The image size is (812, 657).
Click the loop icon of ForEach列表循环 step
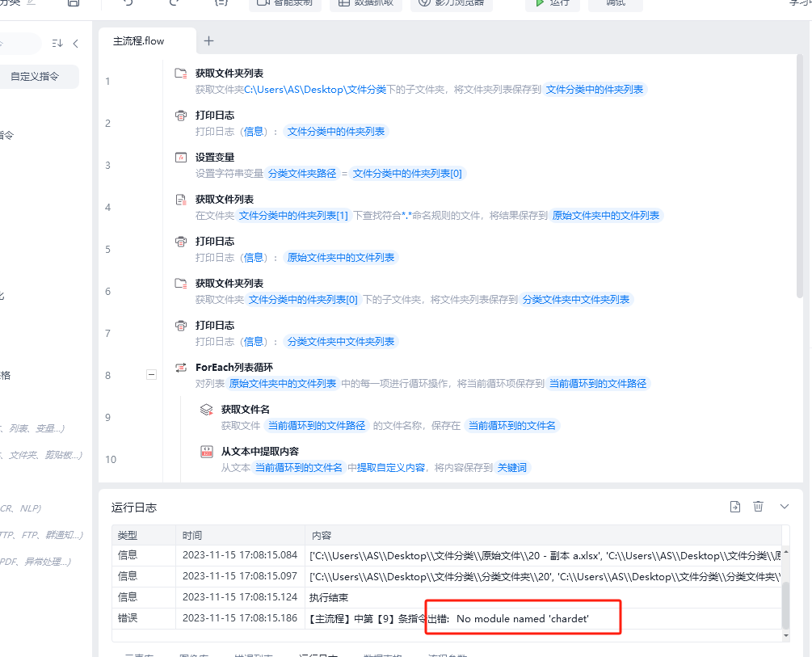pos(181,368)
